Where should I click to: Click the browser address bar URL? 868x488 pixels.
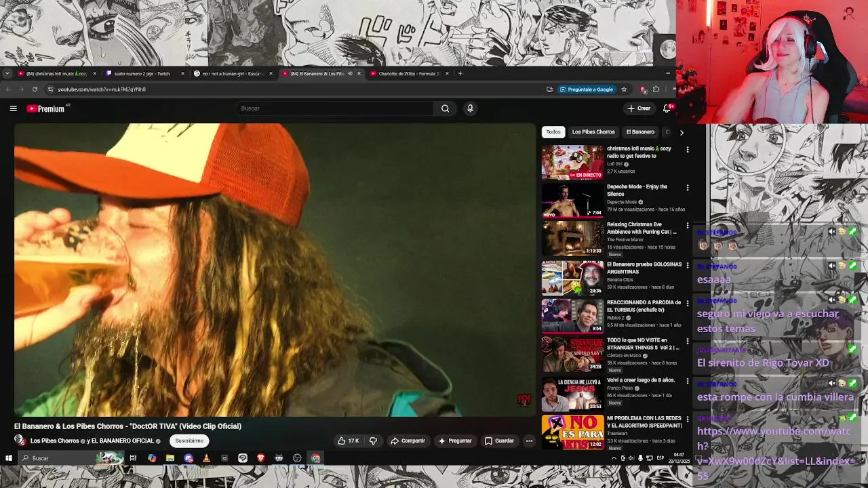pyautogui.click(x=102, y=89)
